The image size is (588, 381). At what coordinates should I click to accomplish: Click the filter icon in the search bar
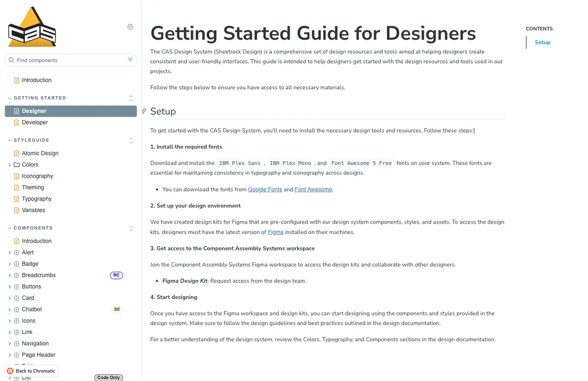coord(130,60)
